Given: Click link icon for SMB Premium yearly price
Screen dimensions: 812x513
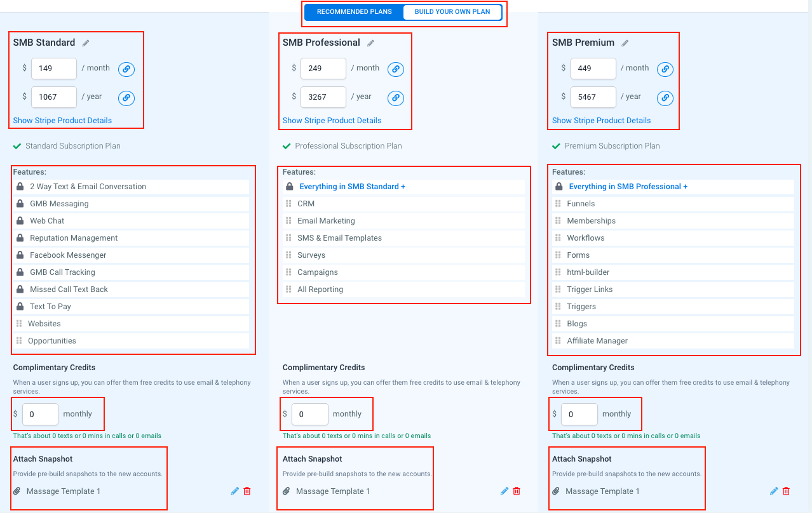Looking at the screenshot, I should click(665, 98).
